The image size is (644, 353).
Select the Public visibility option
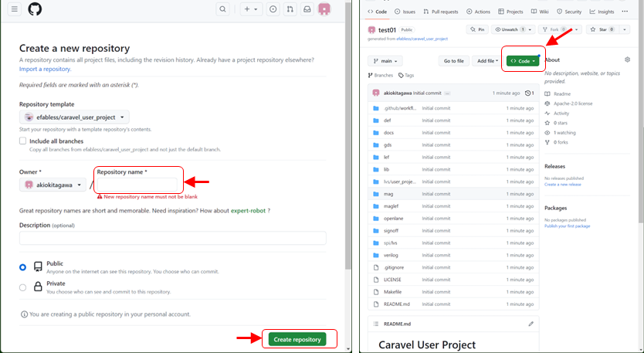(22, 267)
